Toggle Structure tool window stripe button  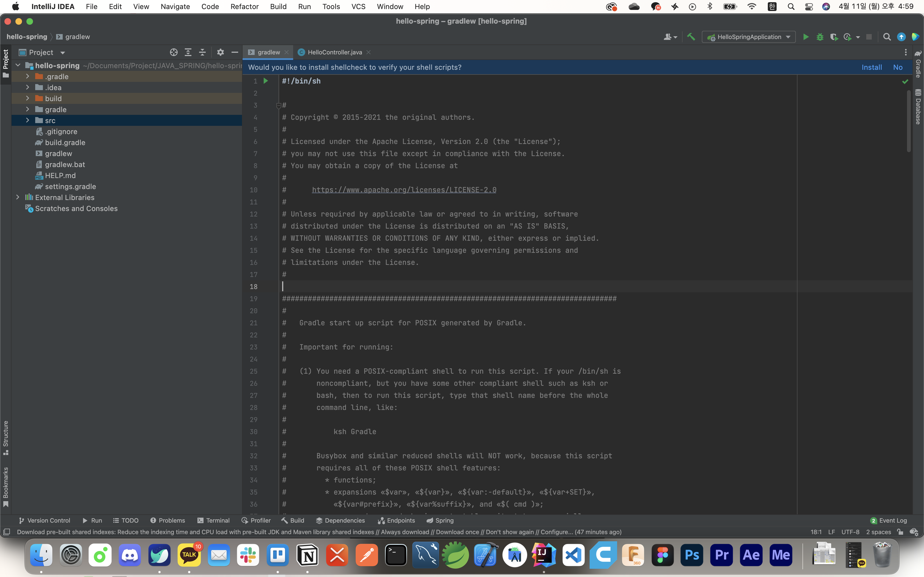[5, 437]
